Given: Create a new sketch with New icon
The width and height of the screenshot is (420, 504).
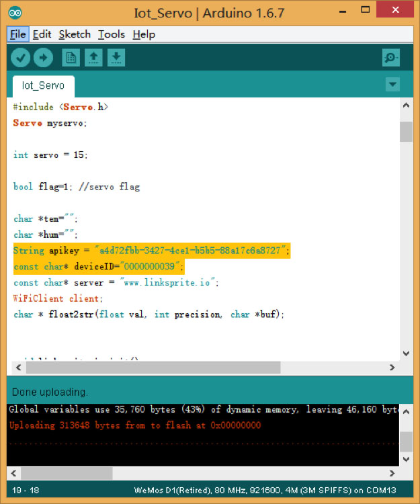Looking at the screenshot, I should 71,58.
